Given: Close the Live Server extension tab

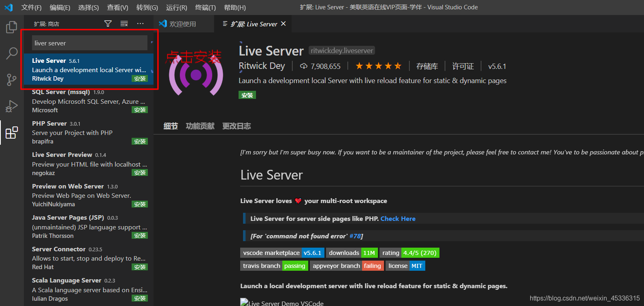Looking at the screenshot, I should click(284, 24).
